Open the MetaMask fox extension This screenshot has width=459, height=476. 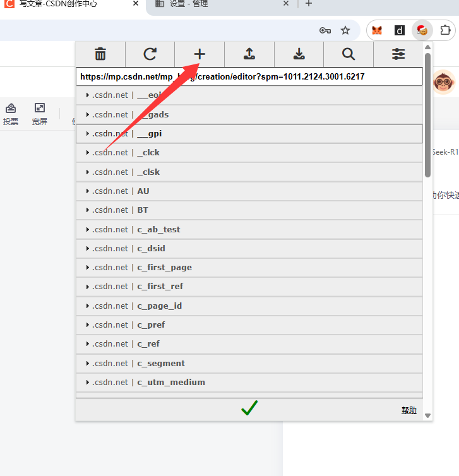point(377,30)
